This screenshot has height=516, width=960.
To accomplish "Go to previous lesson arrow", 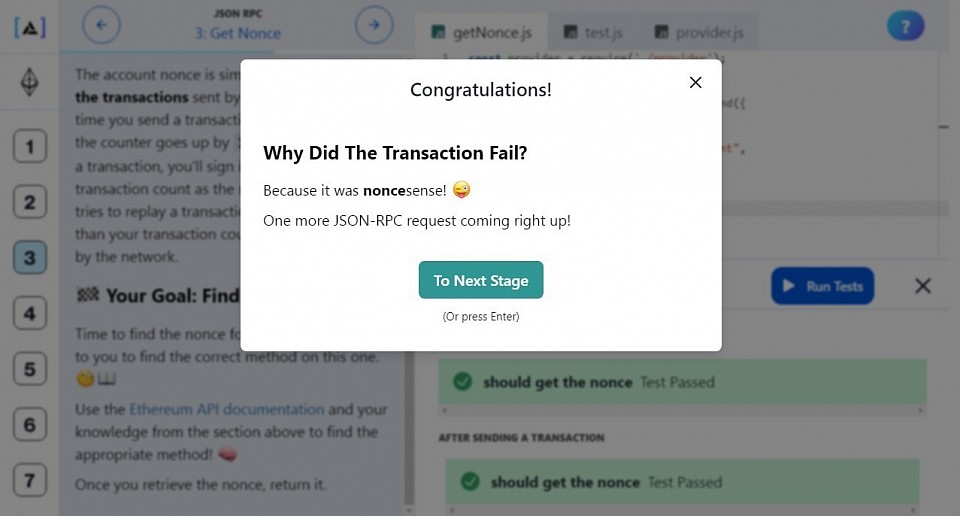I will [x=101, y=25].
